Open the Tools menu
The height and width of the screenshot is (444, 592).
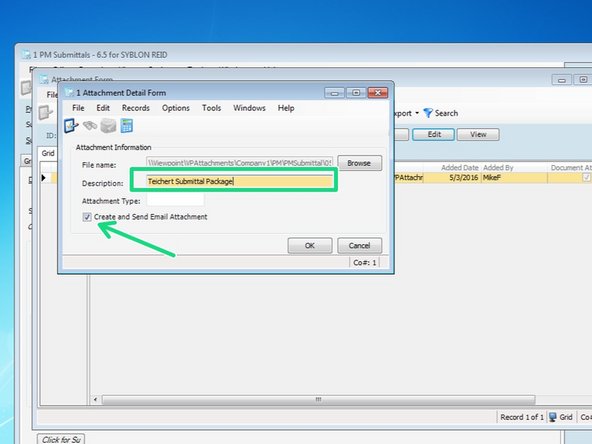[x=211, y=108]
